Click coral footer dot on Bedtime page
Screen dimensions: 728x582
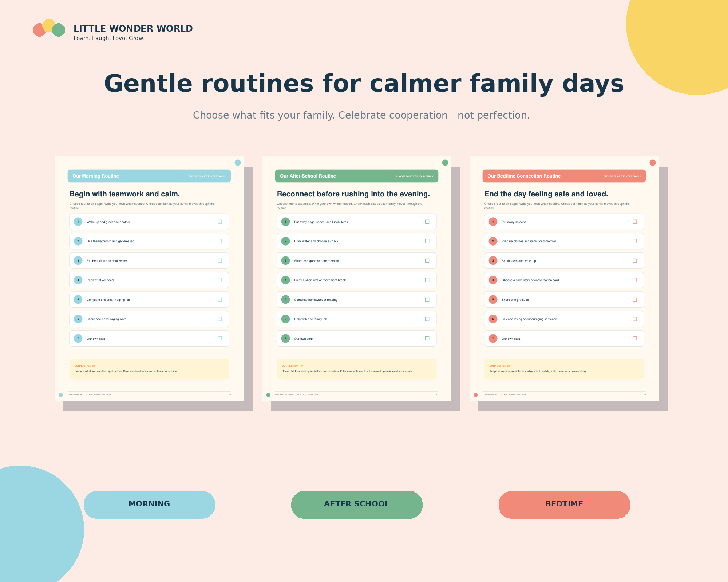tap(476, 395)
